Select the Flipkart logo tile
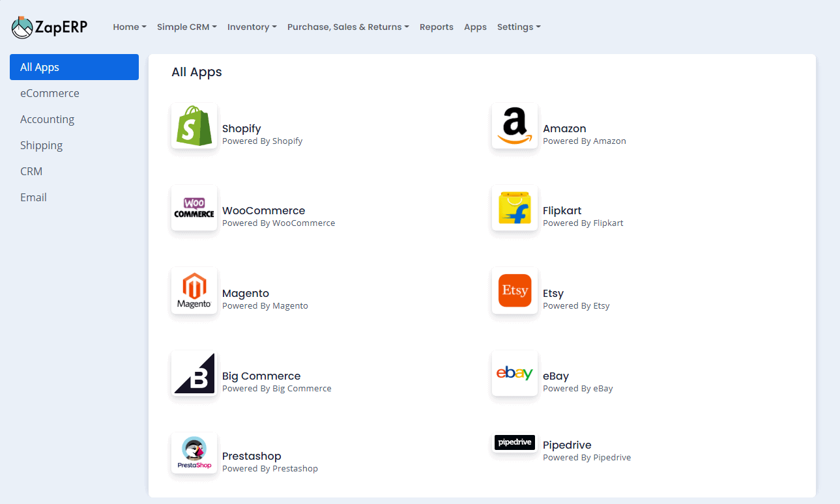840x504 pixels. (515, 208)
